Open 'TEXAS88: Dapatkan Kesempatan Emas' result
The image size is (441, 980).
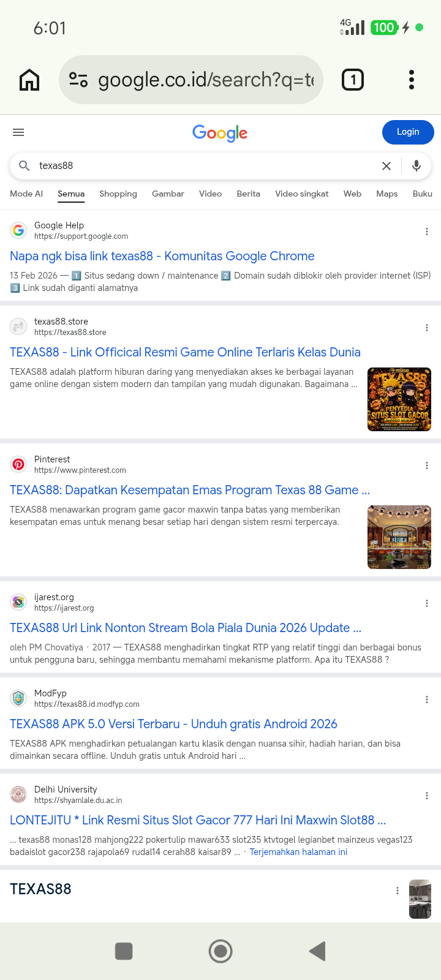click(x=190, y=490)
